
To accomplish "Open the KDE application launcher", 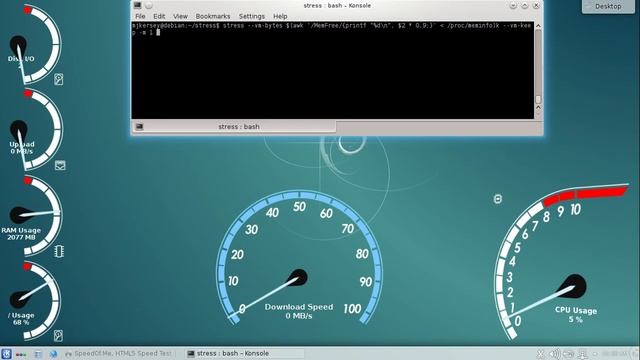I will pyautogui.click(x=6, y=353).
